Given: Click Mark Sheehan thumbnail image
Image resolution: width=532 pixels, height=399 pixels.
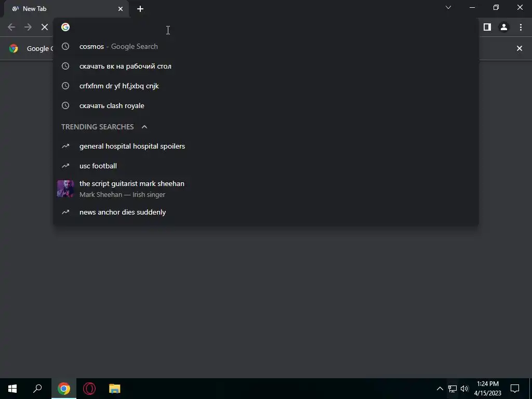Looking at the screenshot, I should pos(65,189).
